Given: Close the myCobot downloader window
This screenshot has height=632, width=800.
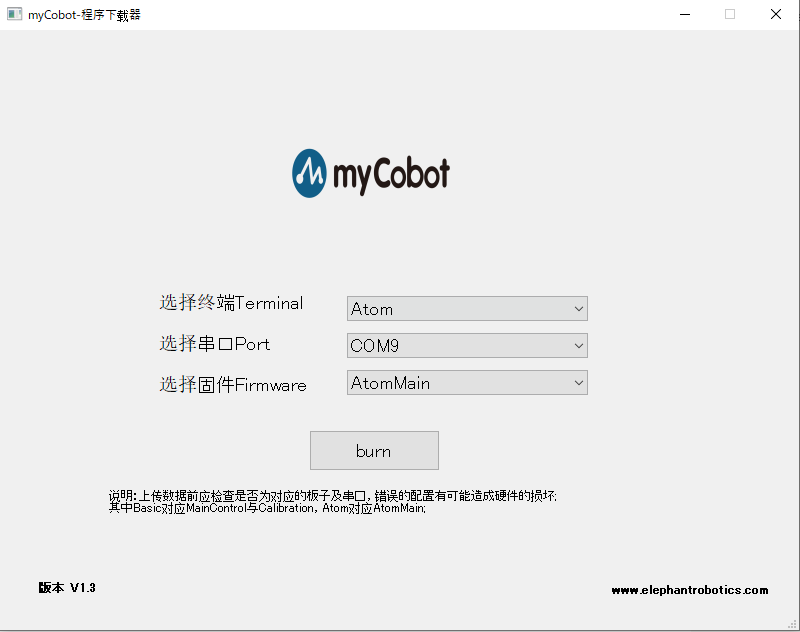Looking at the screenshot, I should 776,14.
